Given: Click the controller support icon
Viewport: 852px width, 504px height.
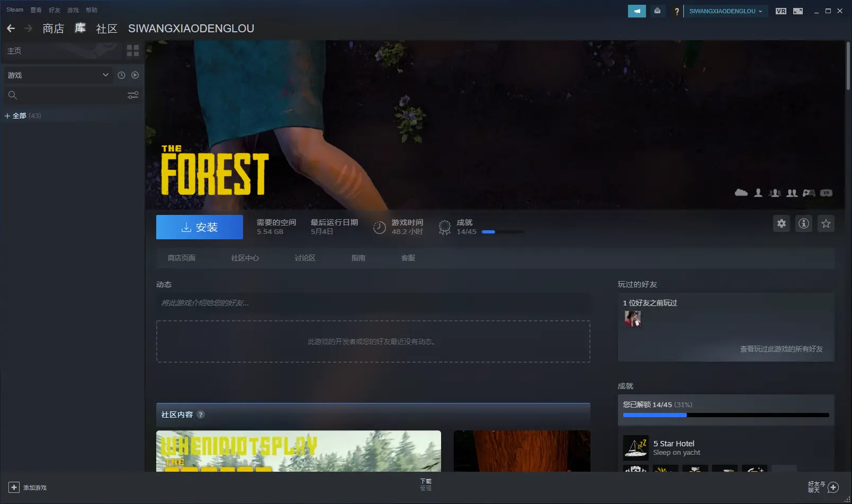Looking at the screenshot, I should pyautogui.click(x=809, y=193).
